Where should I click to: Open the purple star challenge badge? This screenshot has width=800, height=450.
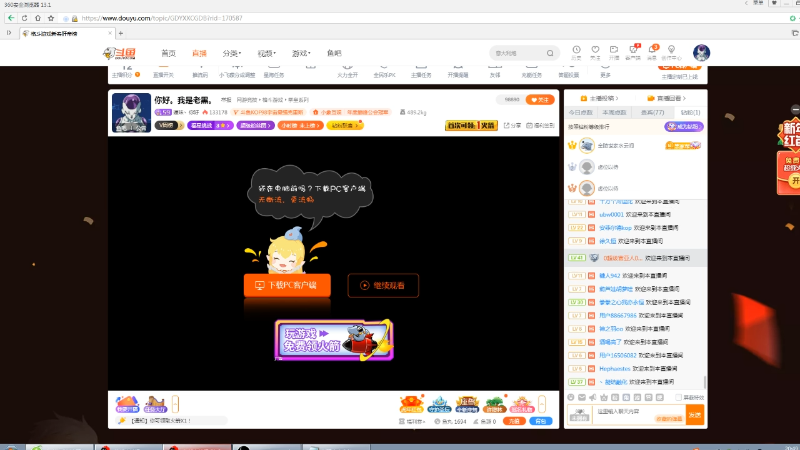[210, 126]
